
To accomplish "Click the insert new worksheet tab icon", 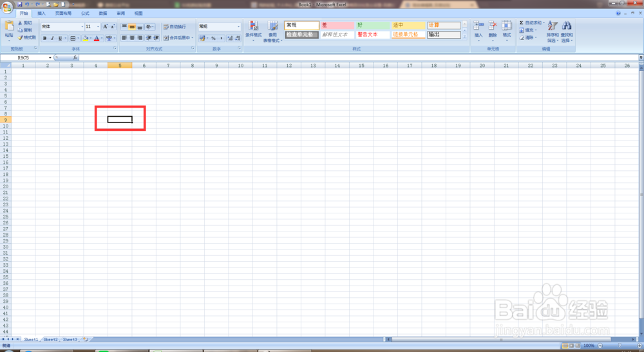I will (x=86, y=339).
